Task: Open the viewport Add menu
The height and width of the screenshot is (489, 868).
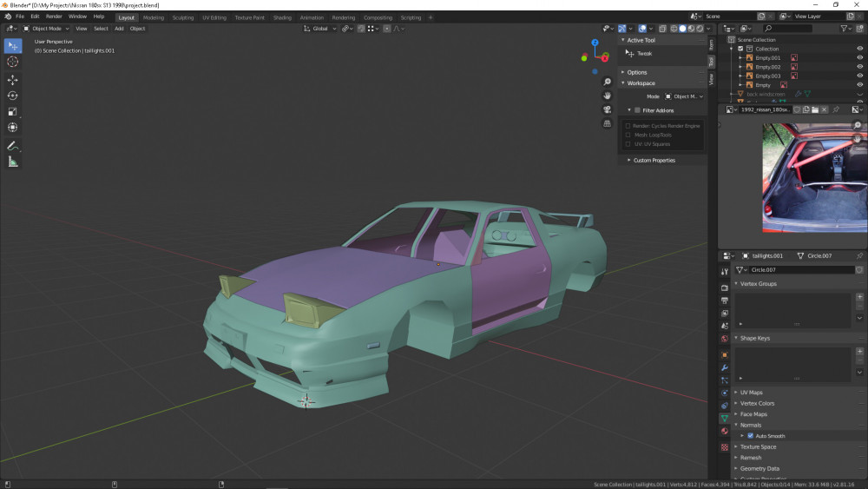Action: pos(119,29)
